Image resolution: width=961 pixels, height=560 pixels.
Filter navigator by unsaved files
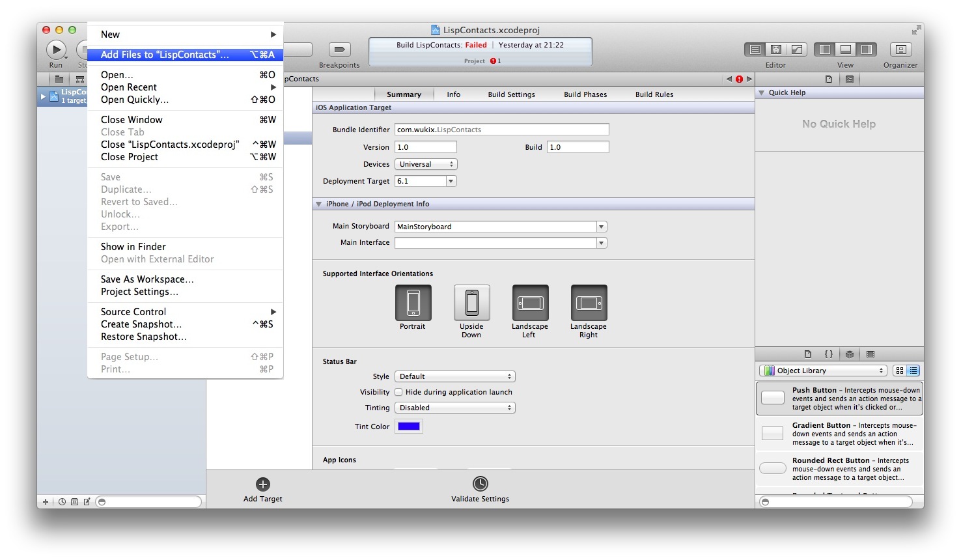[87, 502]
